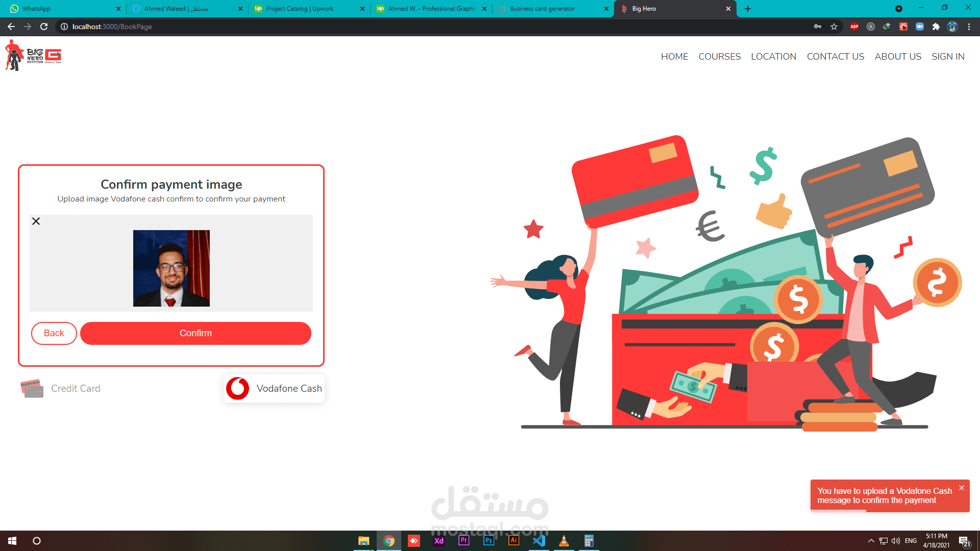Remove uploaded image with X icon
This screenshot has width=980, height=551.
coord(36,221)
